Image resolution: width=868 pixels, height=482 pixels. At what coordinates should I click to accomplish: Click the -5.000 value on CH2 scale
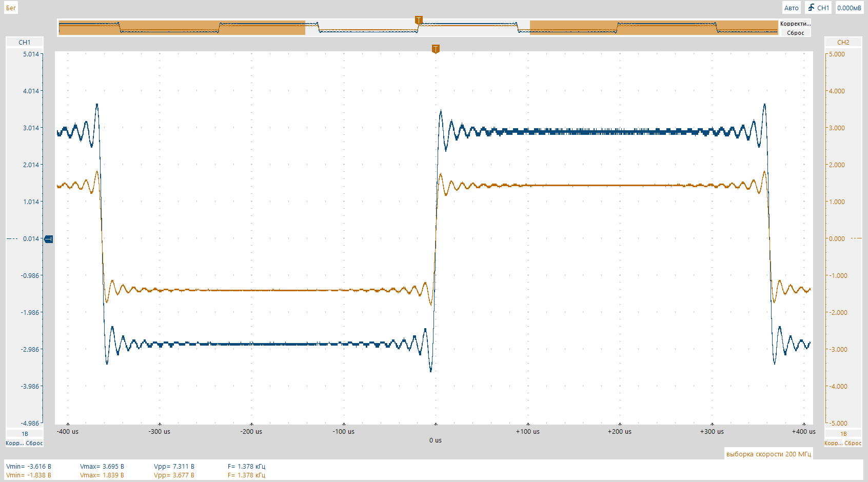(838, 423)
